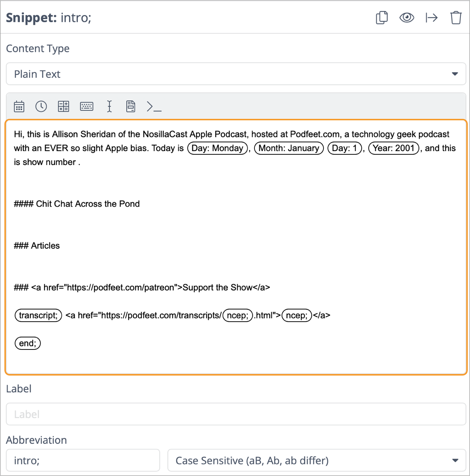Delete the snippet with the trash icon
Viewport: 470px width, 476px height.
tap(456, 18)
